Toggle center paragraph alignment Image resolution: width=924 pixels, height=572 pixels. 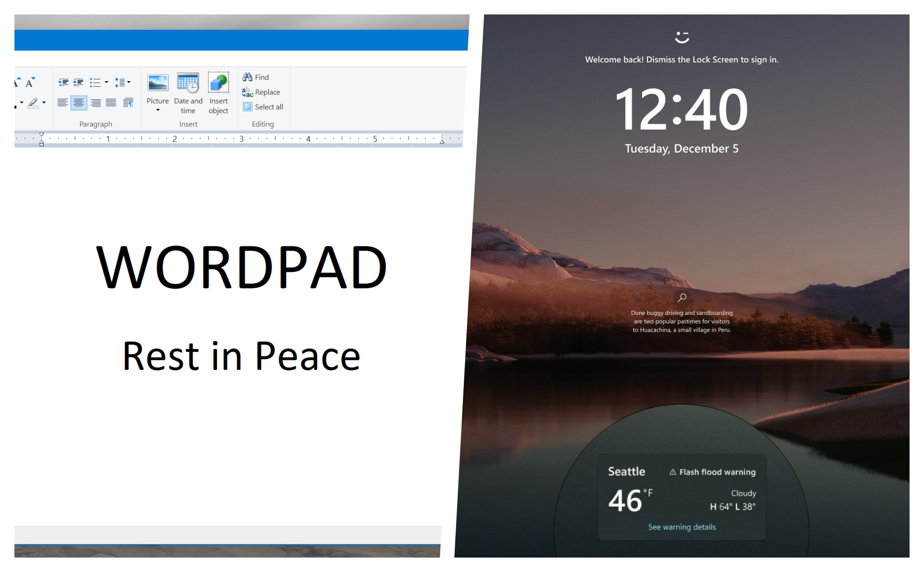tap(79, 103)
